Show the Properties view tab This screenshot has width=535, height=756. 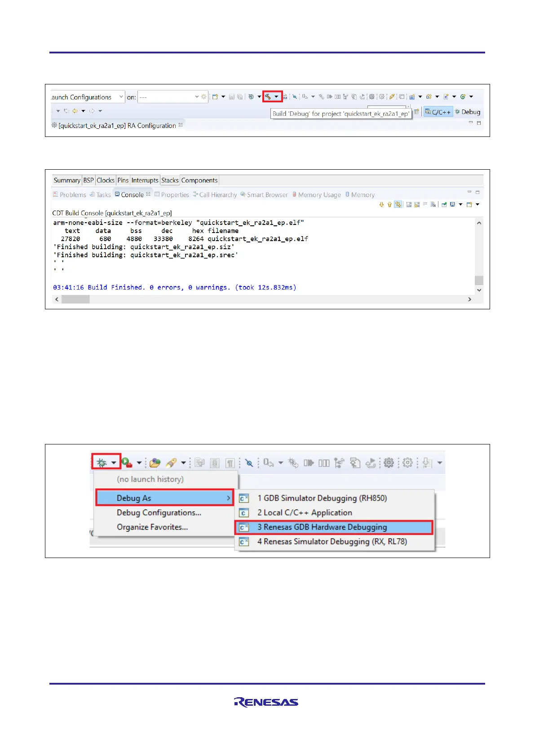[172, 194]
